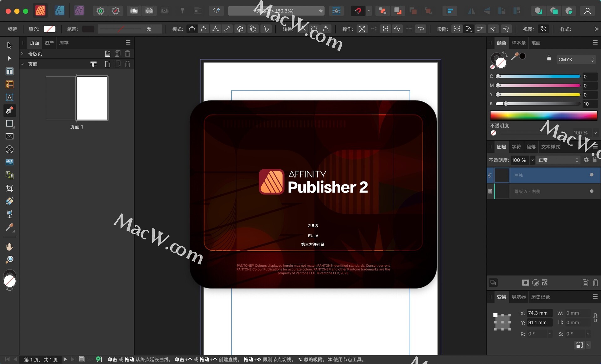Screen dimensions: 601x364
Task: Add layer effects fx icon
Action: click(545, 283)
